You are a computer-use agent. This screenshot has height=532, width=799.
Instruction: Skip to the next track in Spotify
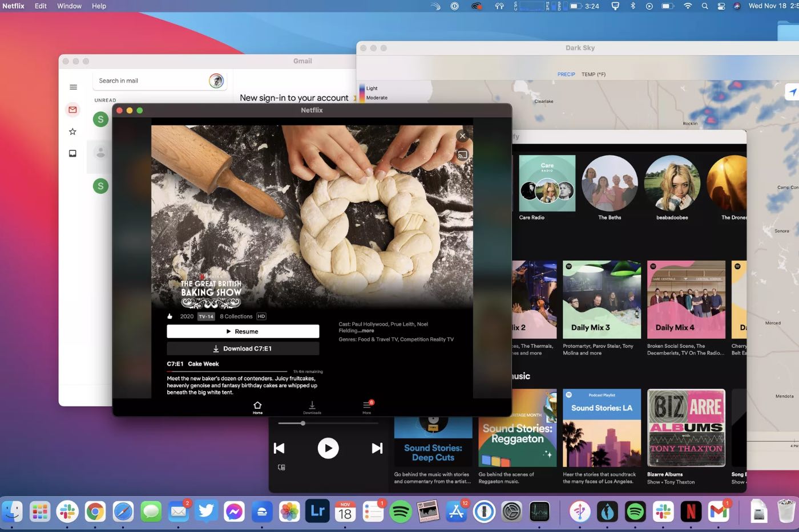(x=377, y=448)
